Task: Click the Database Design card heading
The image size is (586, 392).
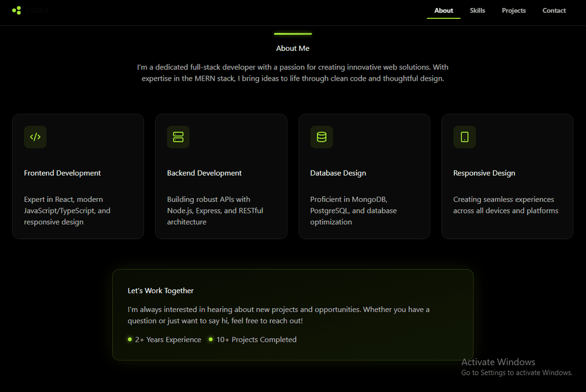Action: pyautogui.click(x=338, y=173)
